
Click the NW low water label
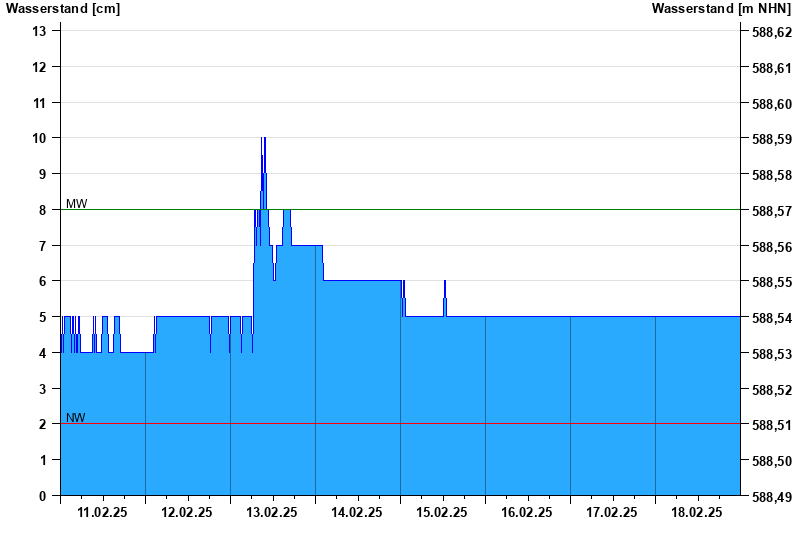tap(76, 417)
